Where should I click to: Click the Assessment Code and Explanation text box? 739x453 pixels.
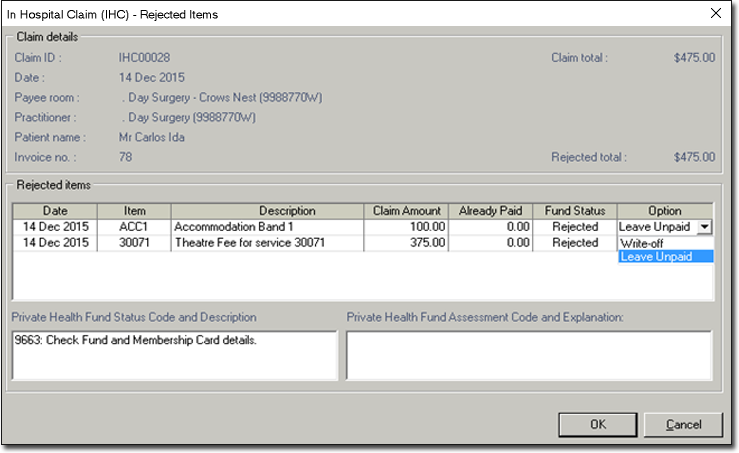pos(529,355)
